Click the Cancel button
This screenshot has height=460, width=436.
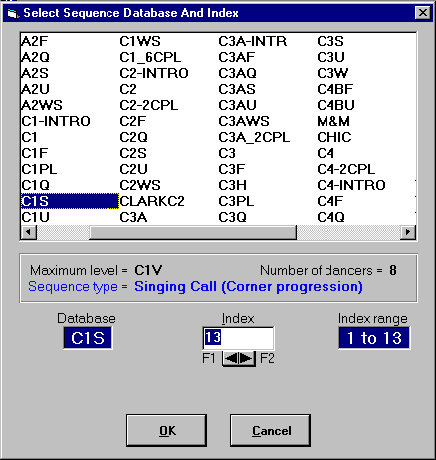(x=271, y=430)
